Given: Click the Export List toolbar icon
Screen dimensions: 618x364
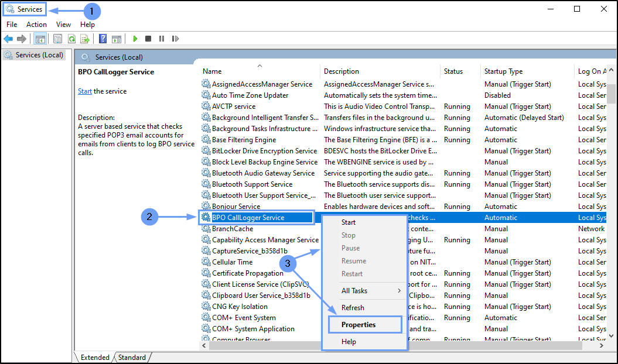Looking at the screenshot, I should tap(85, 39).
